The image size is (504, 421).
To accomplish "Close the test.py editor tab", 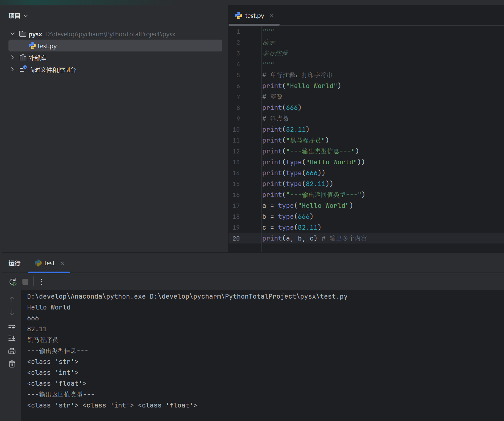I will coord(272,16).
